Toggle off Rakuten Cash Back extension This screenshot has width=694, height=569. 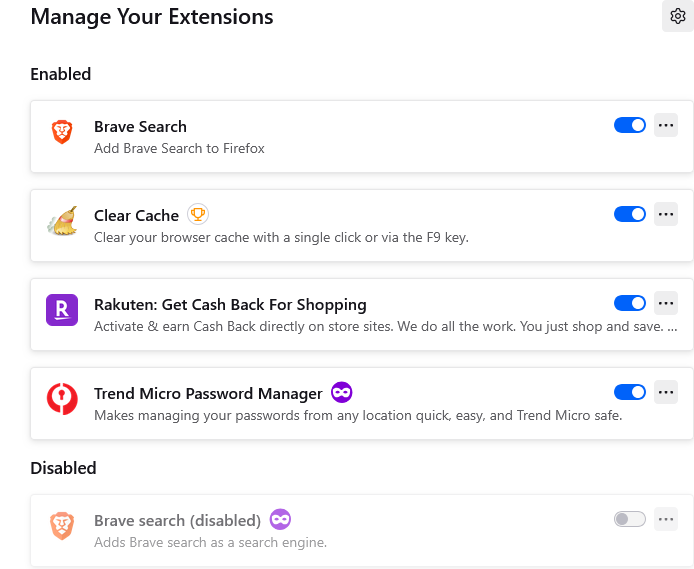coord(630,303)
